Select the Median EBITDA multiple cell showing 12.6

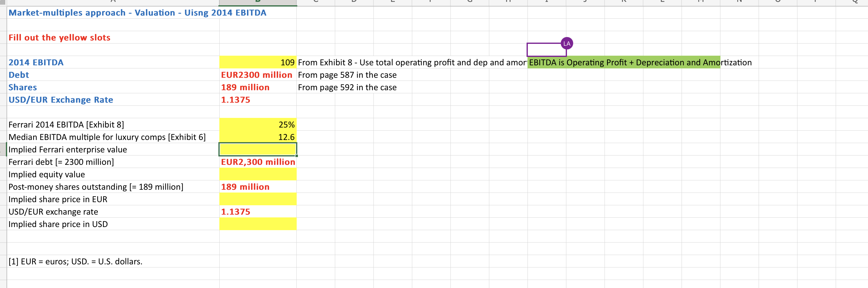click(258, 137)
